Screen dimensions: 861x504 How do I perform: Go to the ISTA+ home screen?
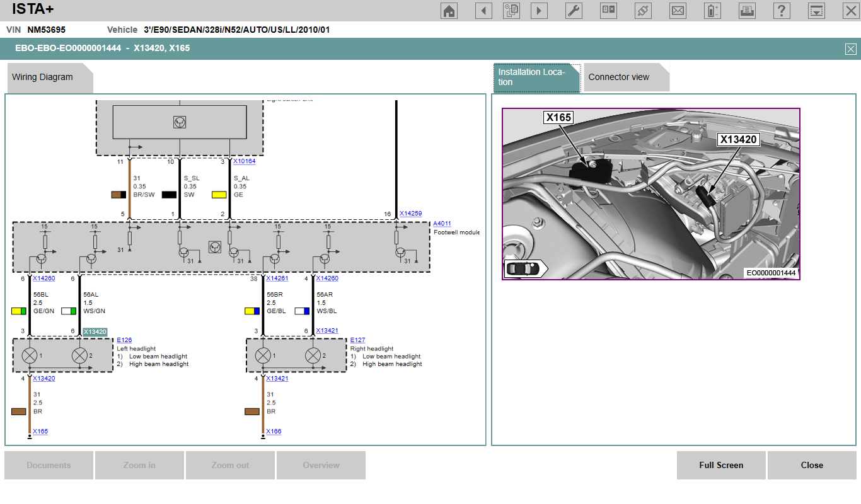click(449, 11)
